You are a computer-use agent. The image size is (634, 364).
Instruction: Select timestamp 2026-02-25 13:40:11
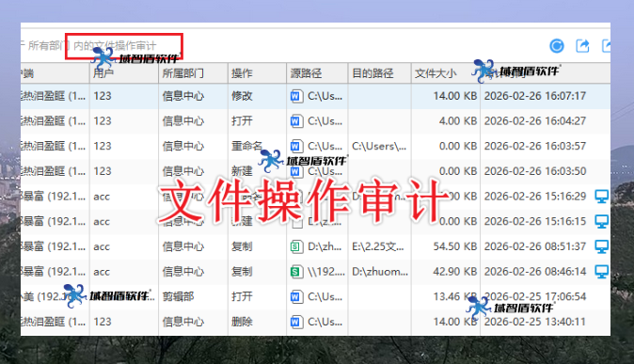point(535,322)
